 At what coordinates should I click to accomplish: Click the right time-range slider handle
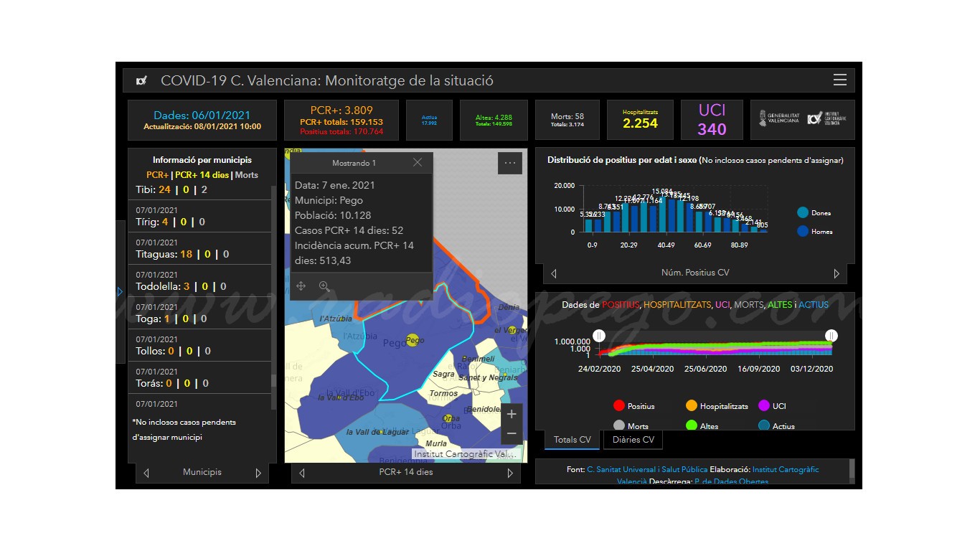(x=831, y=336)
